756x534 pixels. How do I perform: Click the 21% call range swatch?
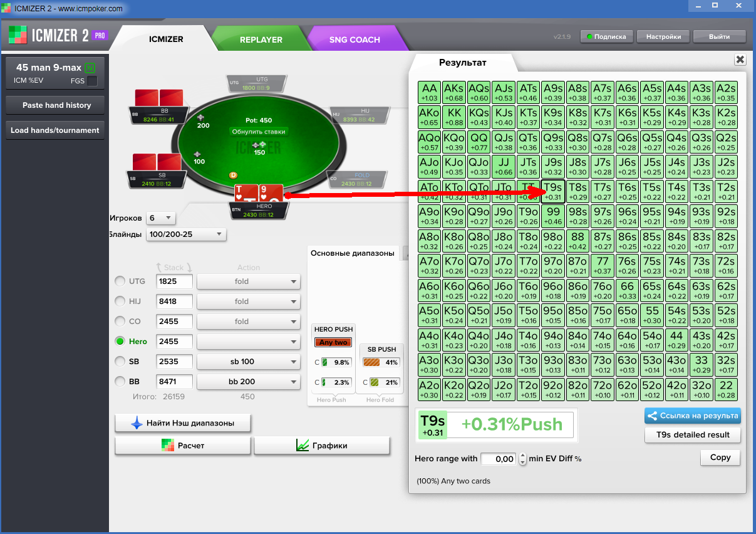tap(374, 382)
